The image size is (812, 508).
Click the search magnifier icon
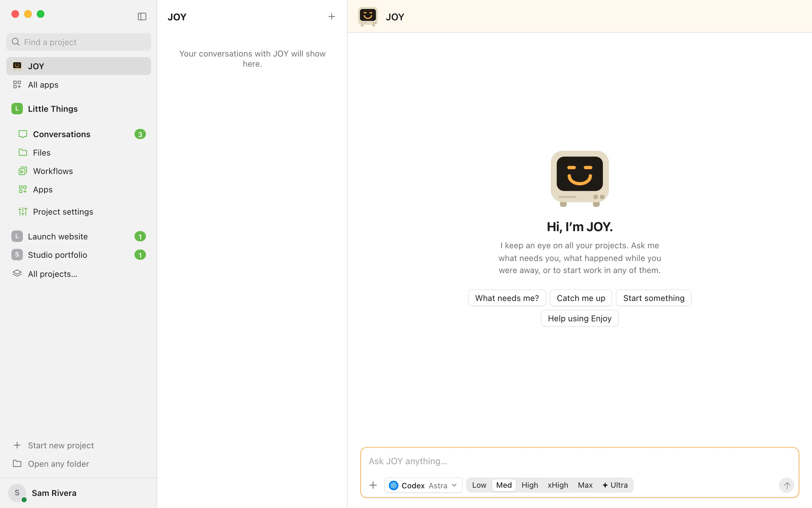[16, 42]
